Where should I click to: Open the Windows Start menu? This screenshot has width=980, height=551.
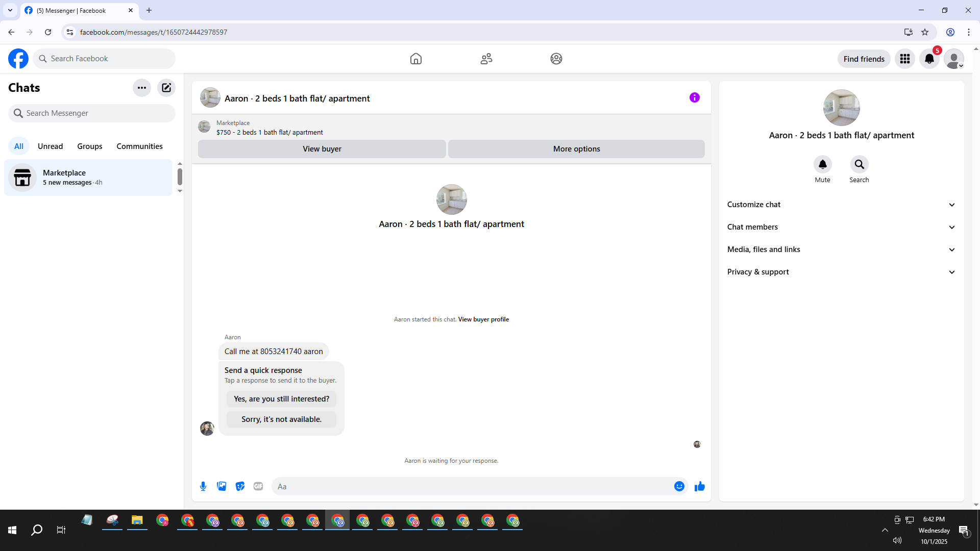12,530
